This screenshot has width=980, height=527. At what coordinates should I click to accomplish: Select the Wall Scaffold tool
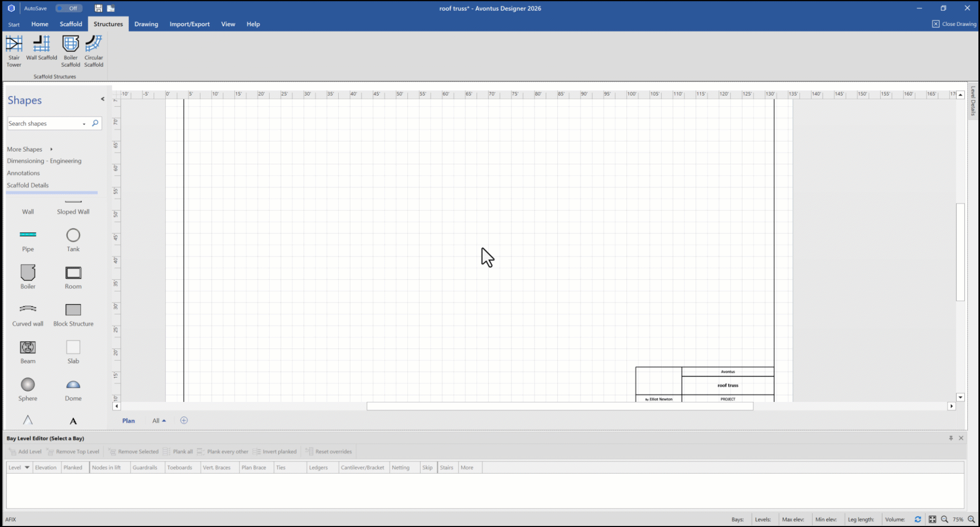point(42,48)
